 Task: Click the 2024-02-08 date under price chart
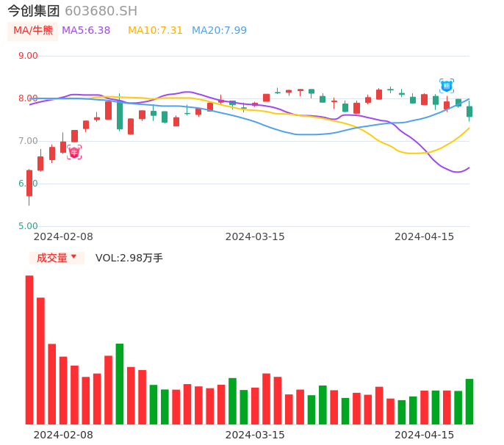[63, 236]
